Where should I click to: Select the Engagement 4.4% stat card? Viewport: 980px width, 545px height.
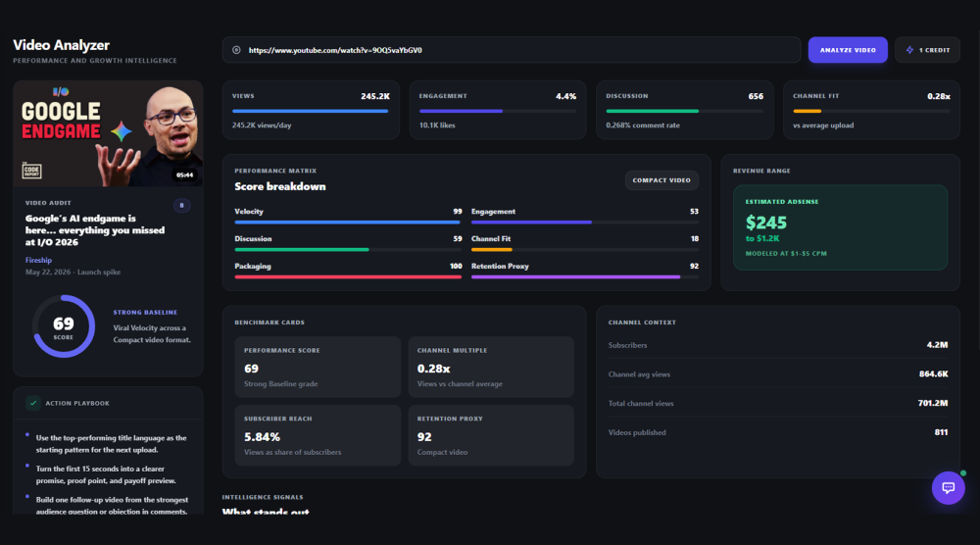(x=498, y=110)
